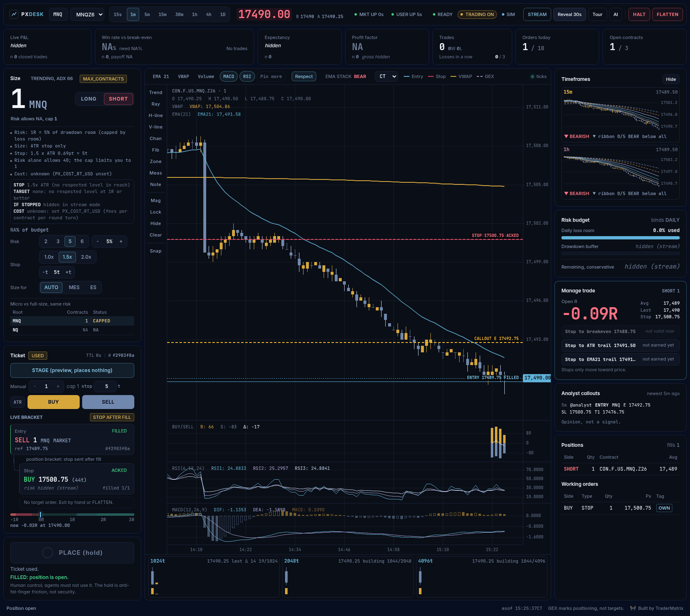Screen dimensions: 690x616
Task: Select the Meas measure tool
Action: 156,173
